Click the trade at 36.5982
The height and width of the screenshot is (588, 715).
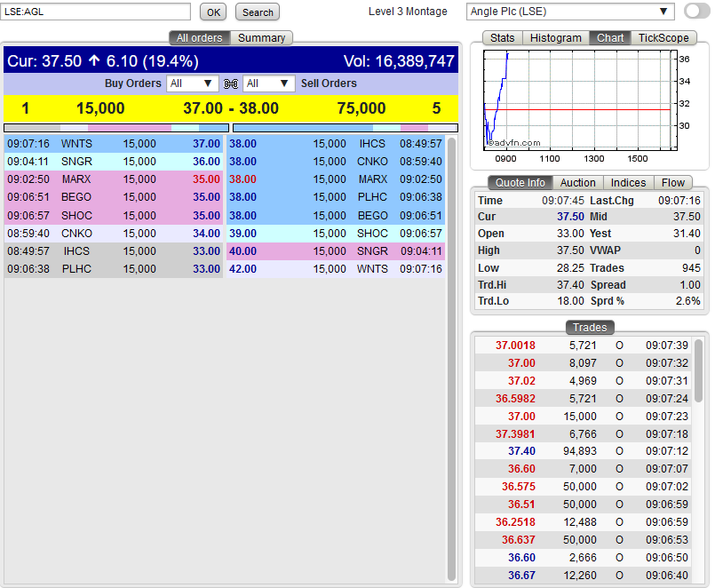point(583,398)
